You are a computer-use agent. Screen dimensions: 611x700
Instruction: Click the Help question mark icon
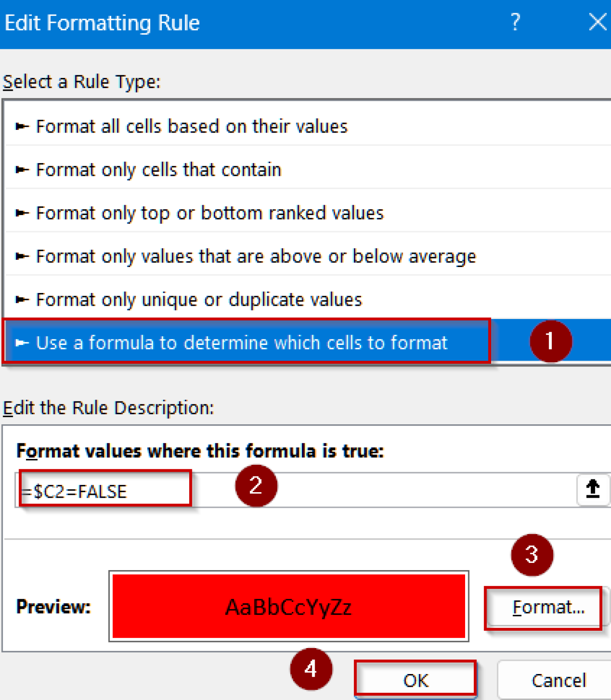tap(515, 22)
